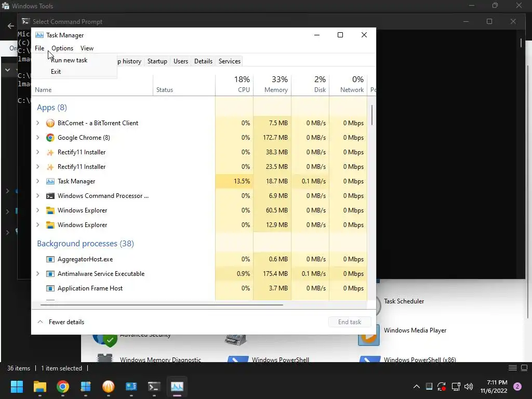Expand the BitComet process group
Screen dimensions: 532x399
click(x=37, y=123)
